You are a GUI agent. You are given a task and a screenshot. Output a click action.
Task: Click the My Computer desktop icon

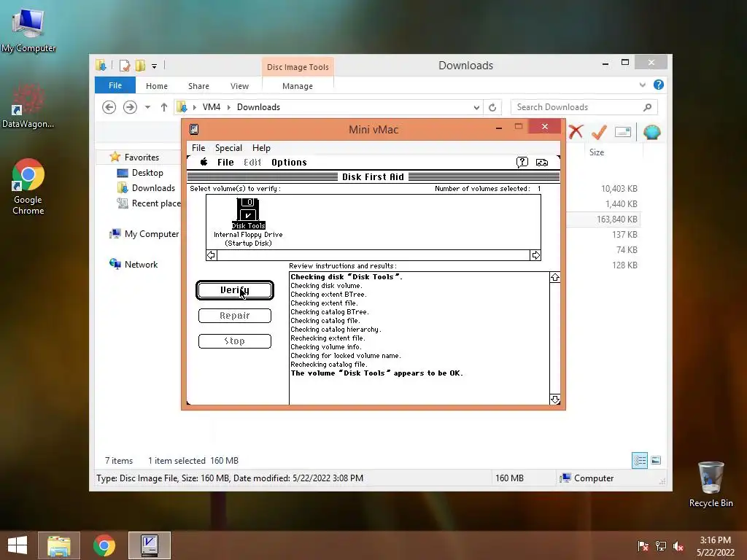tap(28, 30)
